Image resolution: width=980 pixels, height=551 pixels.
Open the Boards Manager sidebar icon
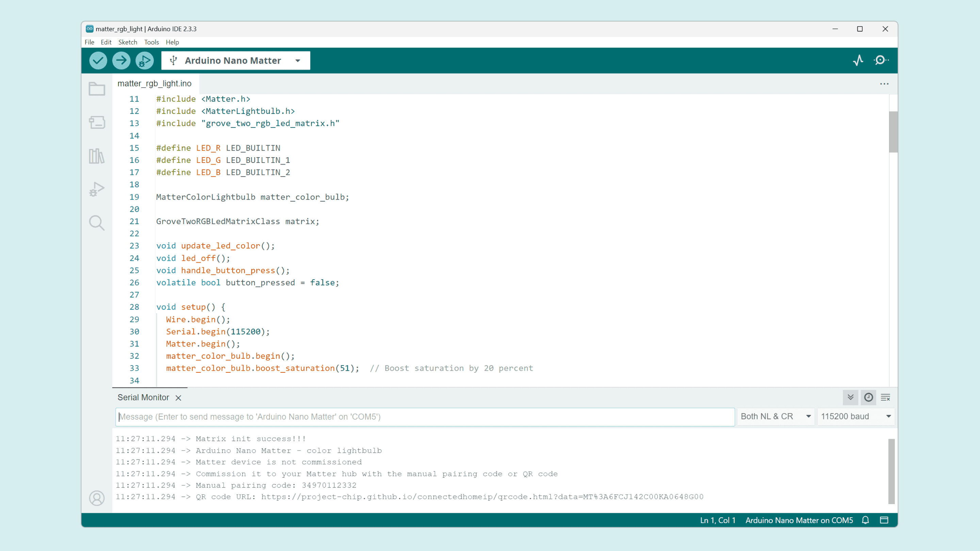(97, 122)
